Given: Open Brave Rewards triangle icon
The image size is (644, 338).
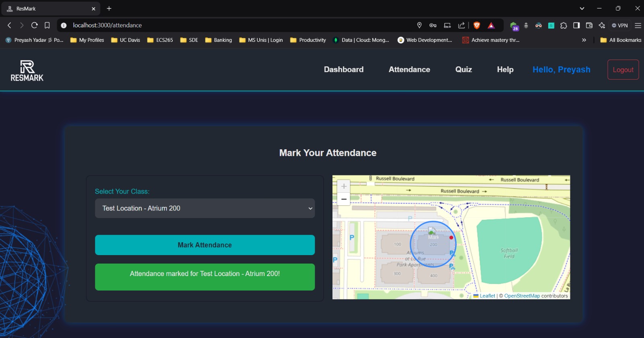Looking at the screenshot, I should point(491,25).
